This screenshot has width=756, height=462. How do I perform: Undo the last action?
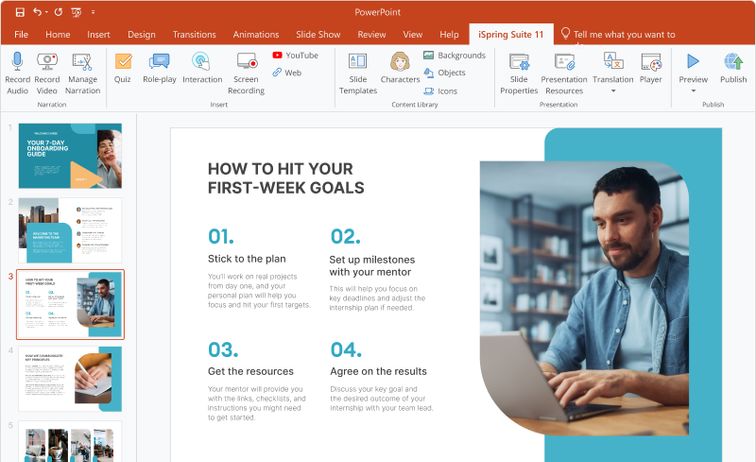(x=37, y=12)
